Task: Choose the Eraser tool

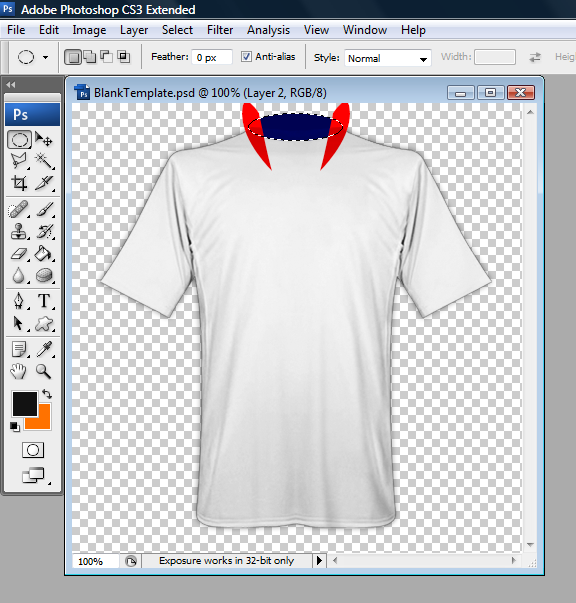Action: [x=19, y=254]
